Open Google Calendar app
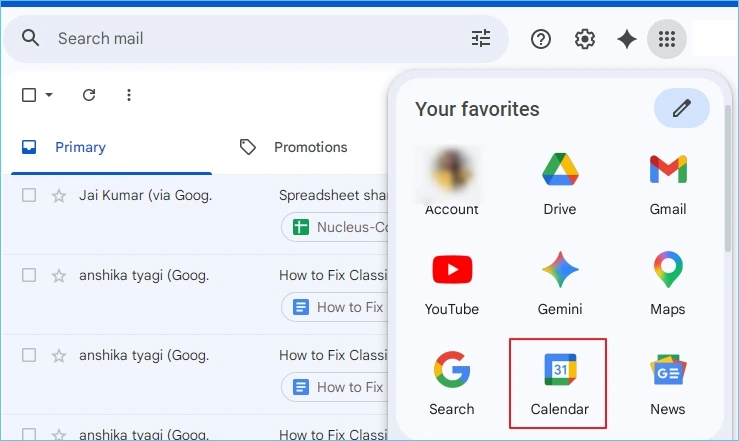 [558, 384]
